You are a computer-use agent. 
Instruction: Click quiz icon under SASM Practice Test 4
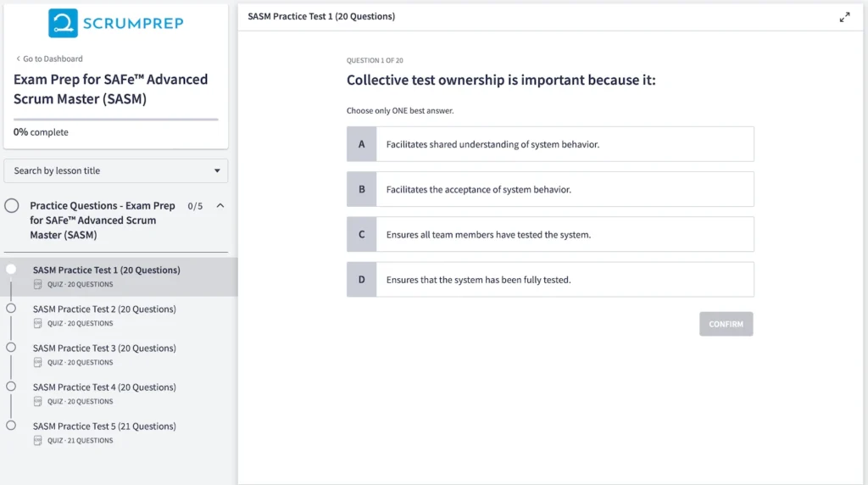click(x=38, y=401)
